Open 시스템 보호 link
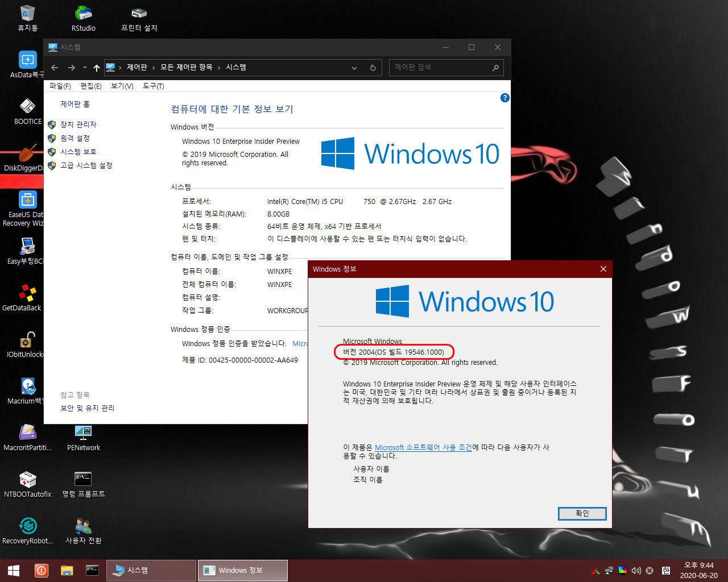The image size is (728, 582). (x=78, y=152)
